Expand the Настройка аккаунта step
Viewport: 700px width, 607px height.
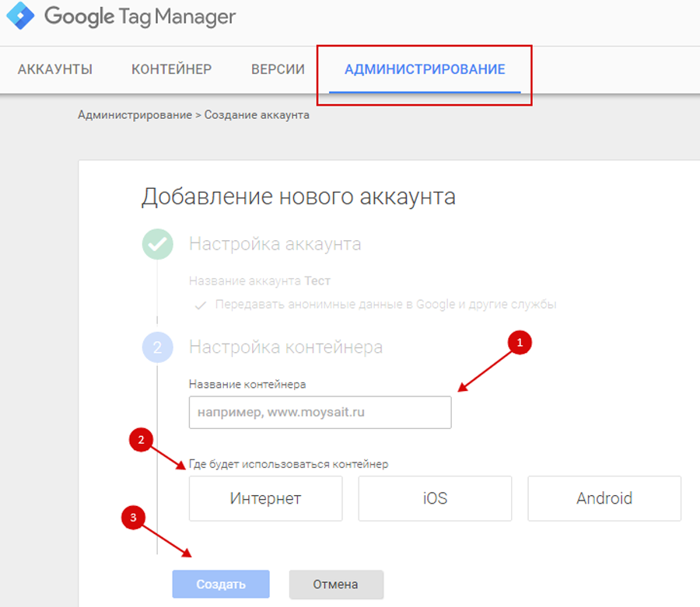[x=275, y=244]
